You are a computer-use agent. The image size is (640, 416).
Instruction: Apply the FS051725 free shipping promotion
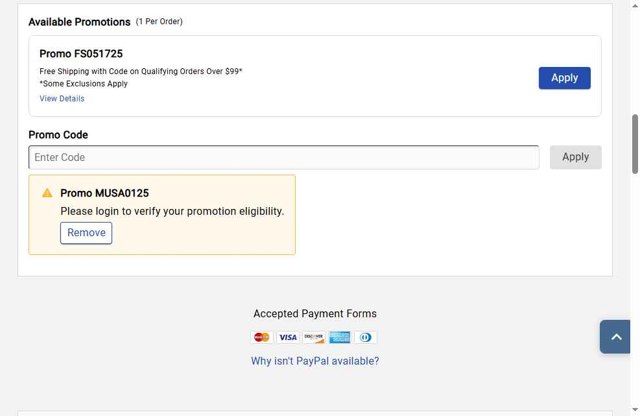click(564, 78)
